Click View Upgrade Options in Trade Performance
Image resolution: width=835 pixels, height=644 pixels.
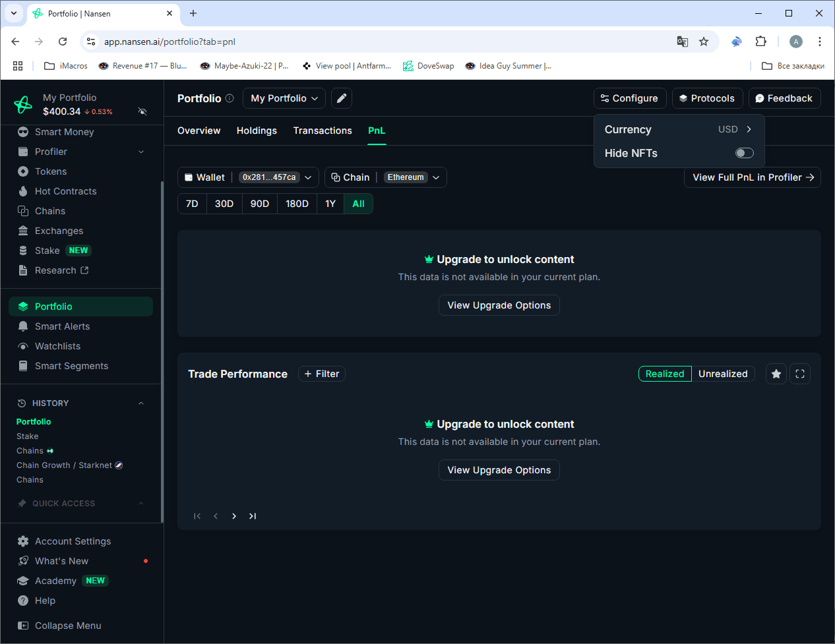[x=499, y=470]
